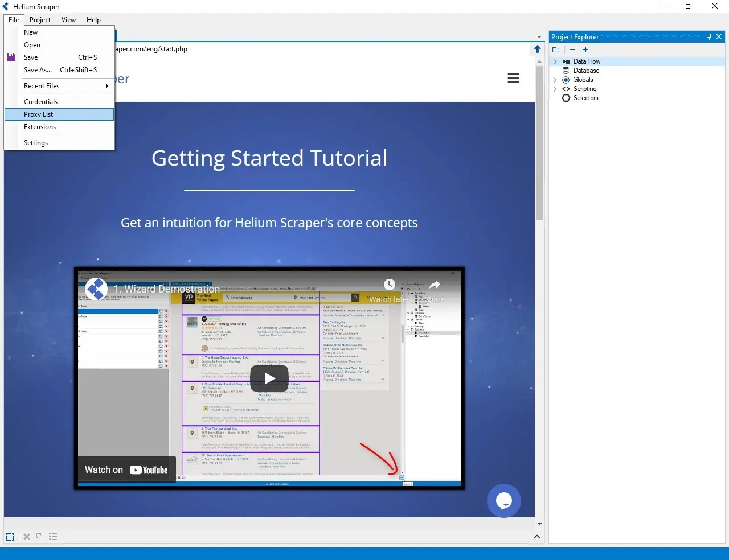Click the plus icon in Project Explorer toolbar

585,50
